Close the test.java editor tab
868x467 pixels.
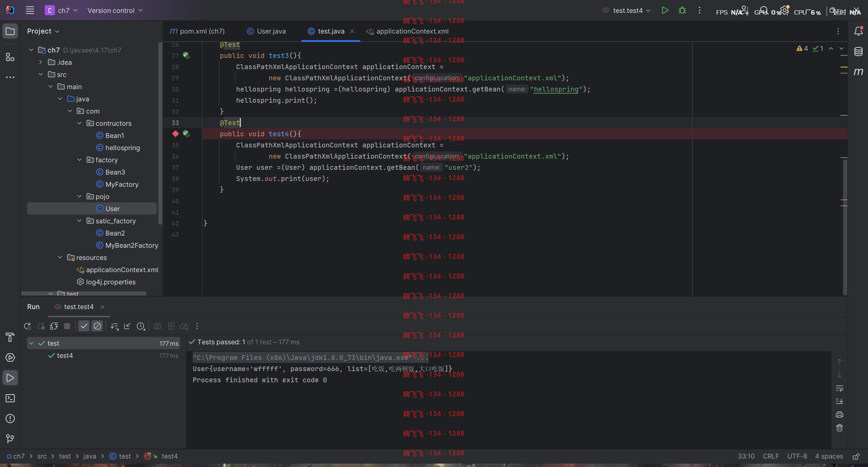tap(352, 31)
